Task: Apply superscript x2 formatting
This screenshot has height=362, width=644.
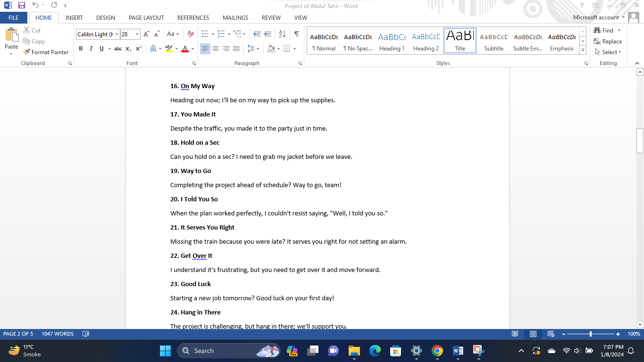Action: (139, 49)
